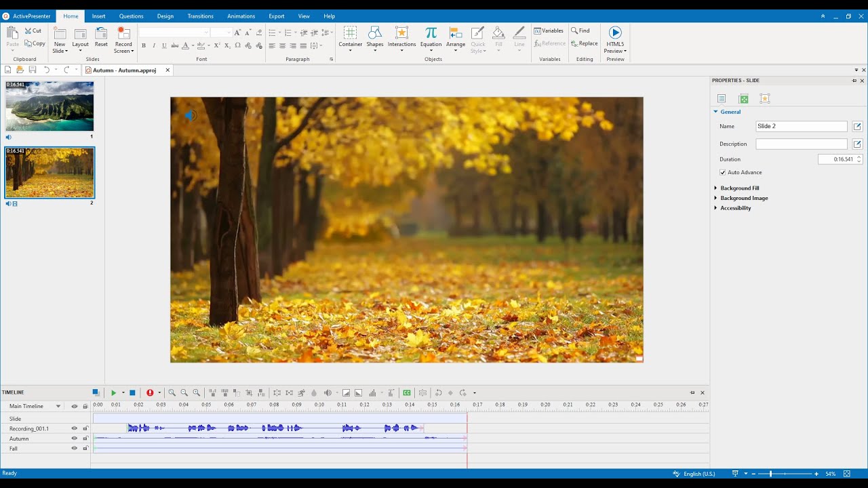Open Slide Properties tab icon

tap(722, 98)
